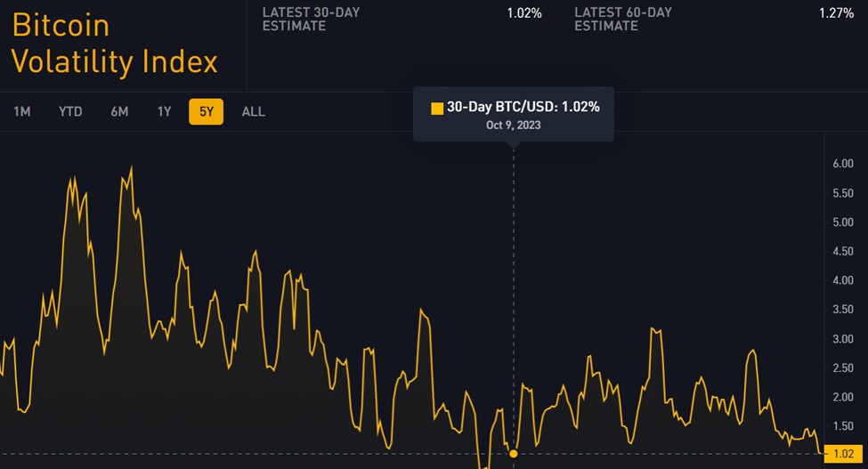
Task: Click the yellow legend square in tooltip
Action: click(x=437, y=108)
